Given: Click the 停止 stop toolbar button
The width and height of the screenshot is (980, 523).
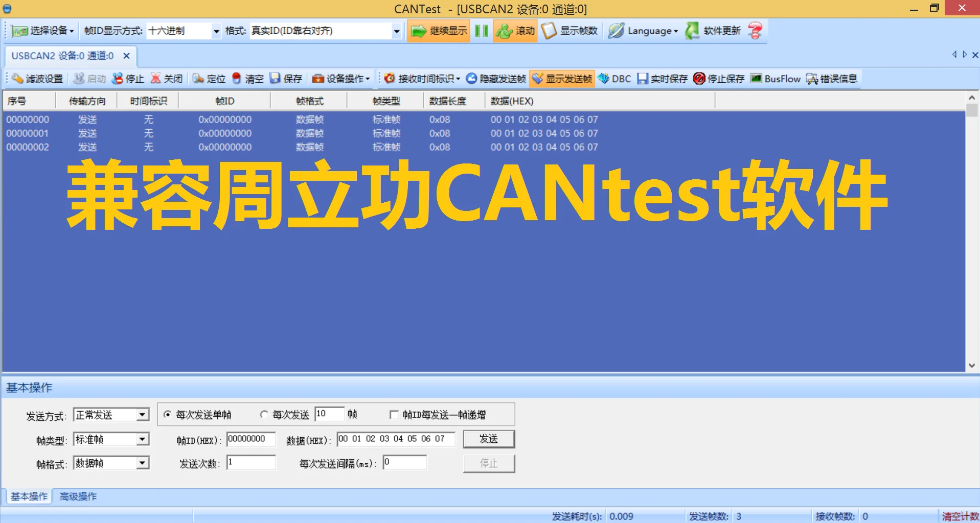Looking at the screenshot, I should tap(128, 79).
